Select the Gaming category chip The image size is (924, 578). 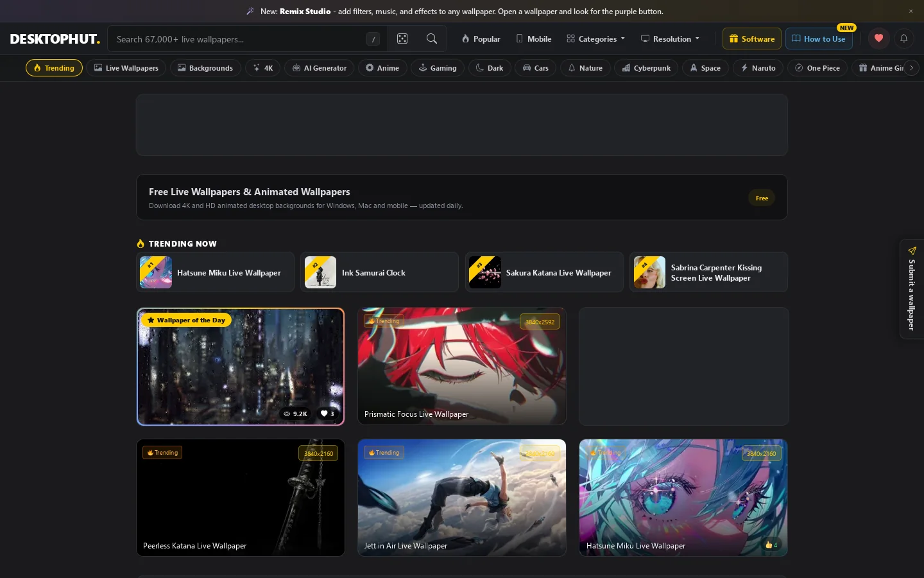(x=438, y=68)
